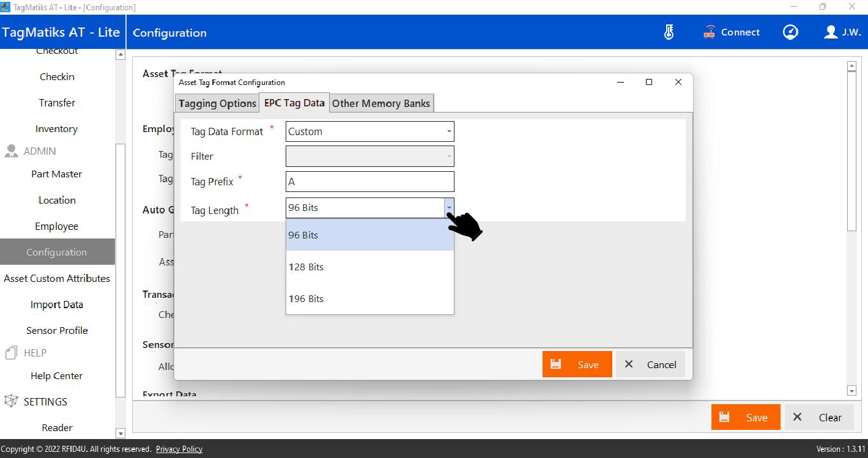The height and width of the screenshot is (458, 868).
Task: Click the SETTINGS section cube icon
Action: [11, 402]
